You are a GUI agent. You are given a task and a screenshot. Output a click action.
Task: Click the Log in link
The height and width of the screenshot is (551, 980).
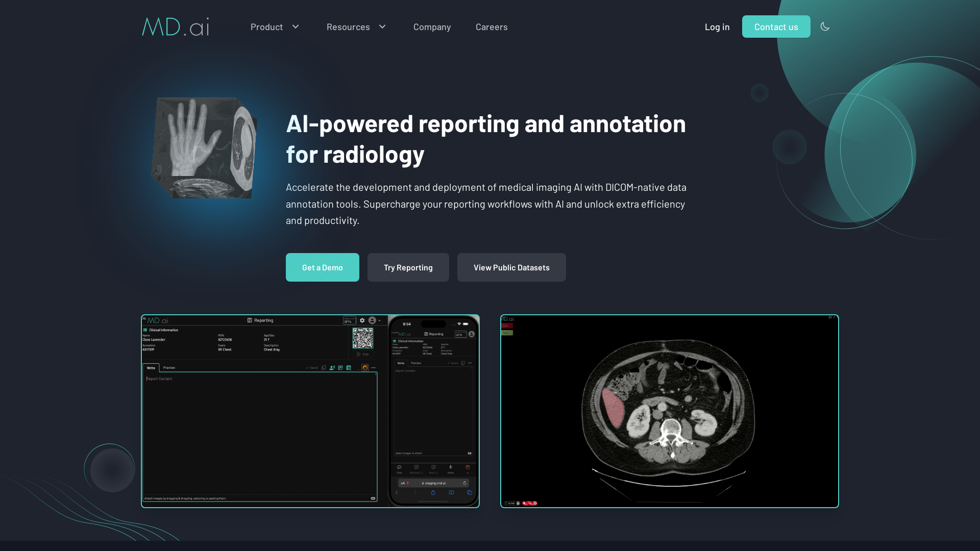pyautogui.click(x=717, y=27)
